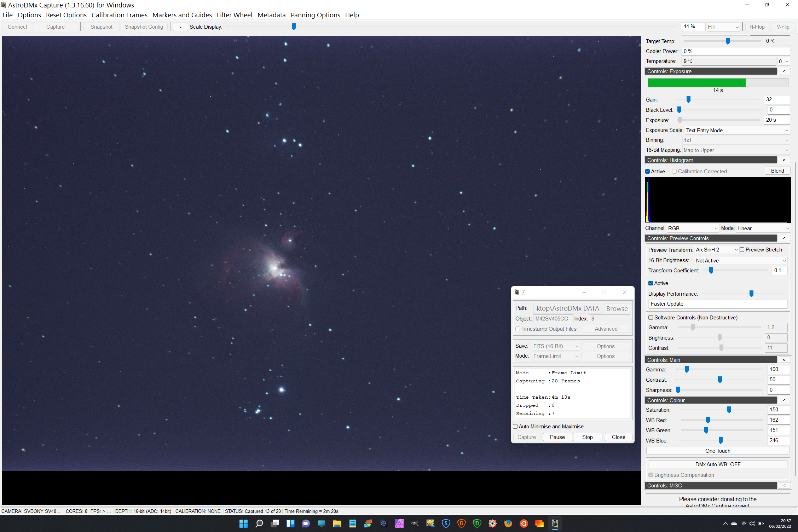Enable Software Controls (Non Destructive) checkbox
The height and width of the screenshot is (532, 798).
pos(650,318)
